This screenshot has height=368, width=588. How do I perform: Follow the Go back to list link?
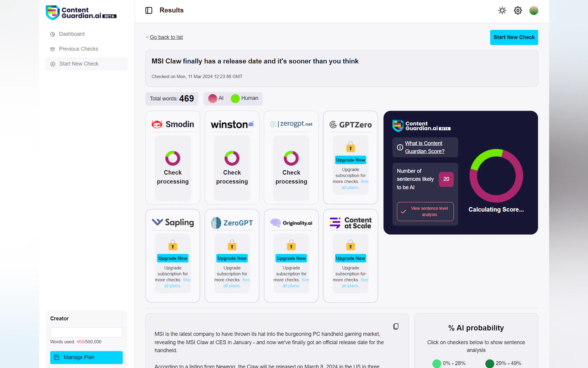(166, 37)
